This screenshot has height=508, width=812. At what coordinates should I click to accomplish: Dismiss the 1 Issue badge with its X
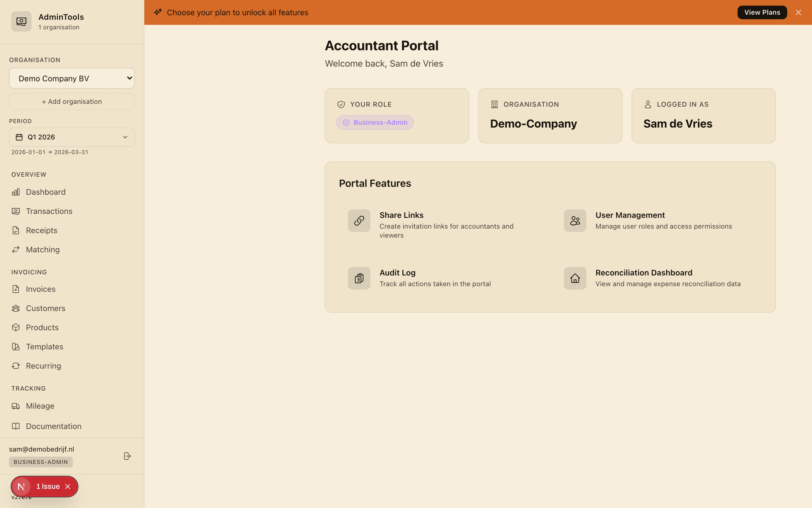(68, 487)
